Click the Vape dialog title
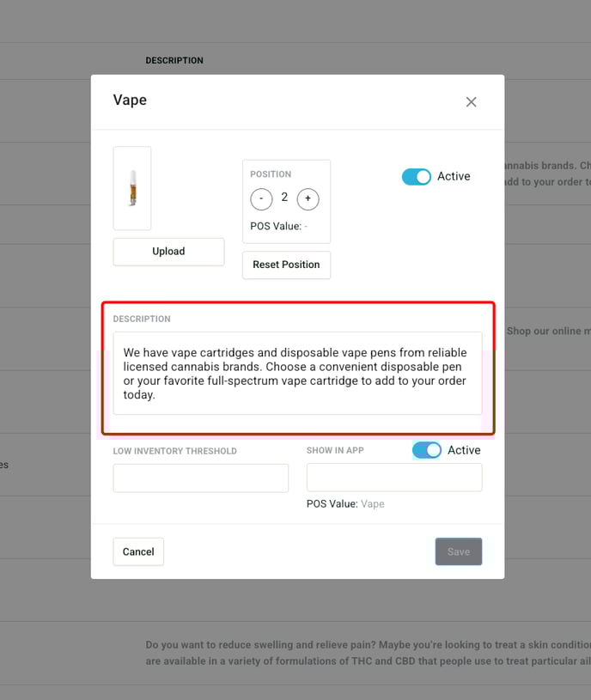Image resolution: width=591 pixels, height=700 pixels. (130, 100)
